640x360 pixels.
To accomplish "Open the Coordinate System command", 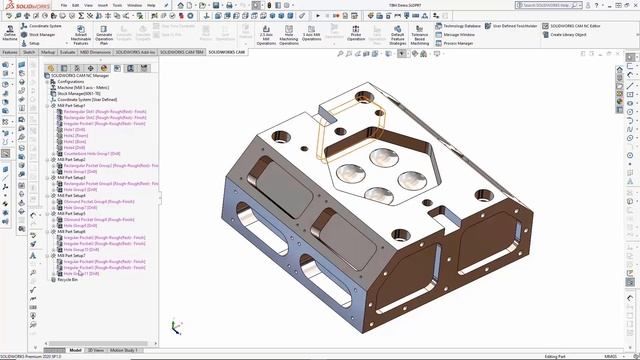I will tap(41, 26).
